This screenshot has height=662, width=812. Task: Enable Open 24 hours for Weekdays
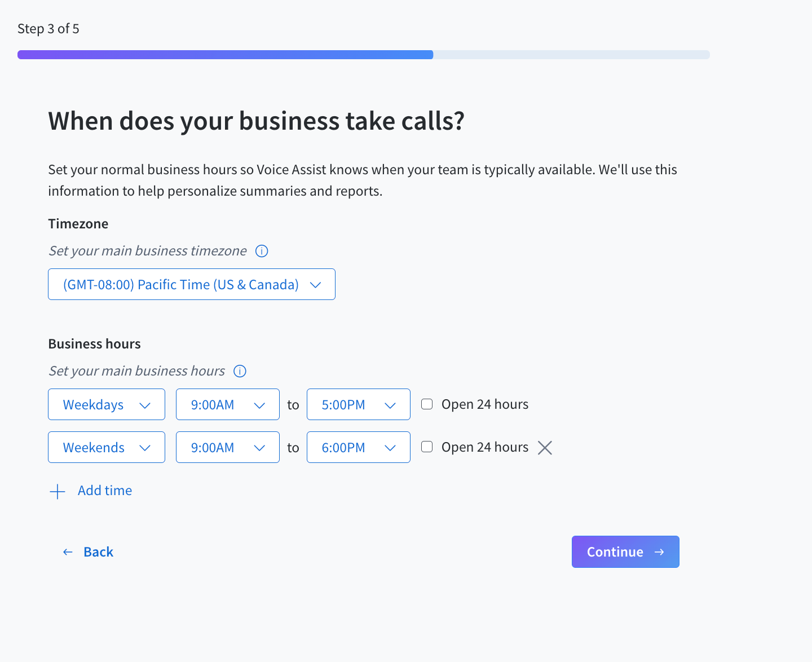pos(427,404)
